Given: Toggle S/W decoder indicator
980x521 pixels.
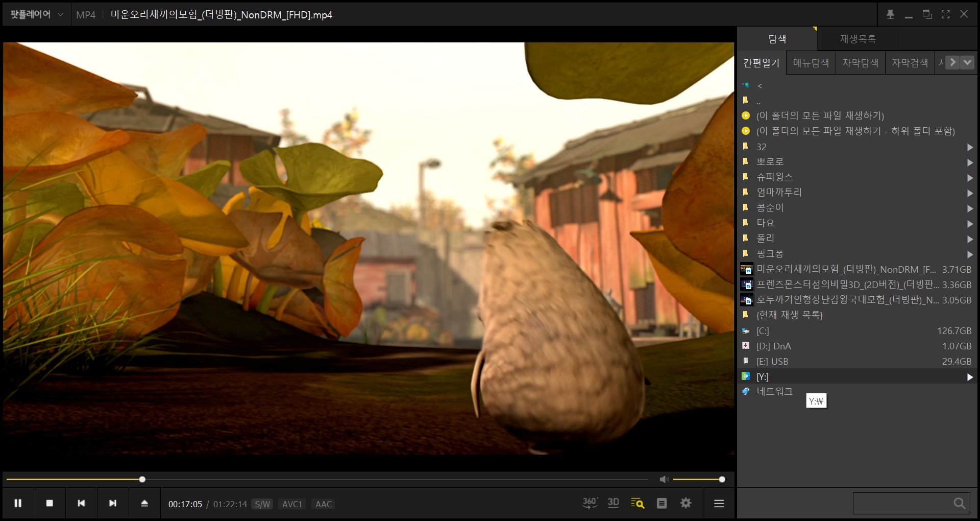Looking at the screenshot, I should [262, 504].
